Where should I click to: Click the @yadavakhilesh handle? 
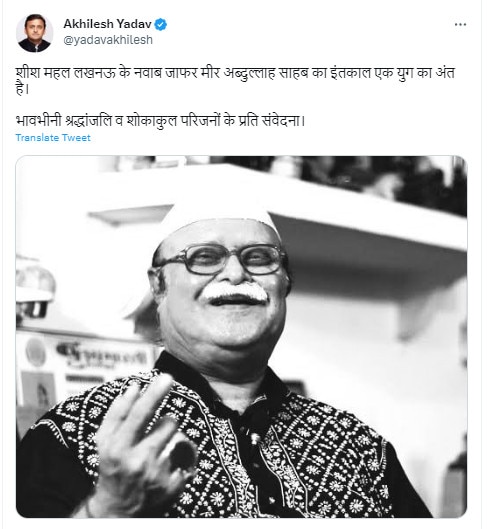pos(108,40)
